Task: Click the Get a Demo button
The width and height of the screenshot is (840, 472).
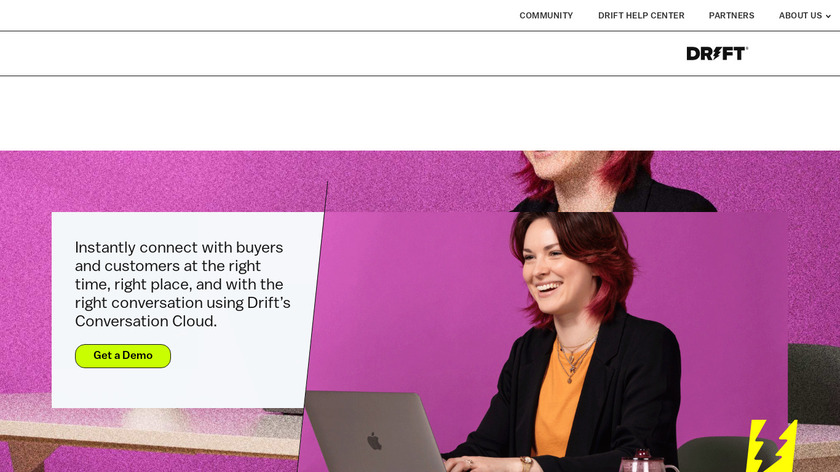Action: click(x=123, y=356)
